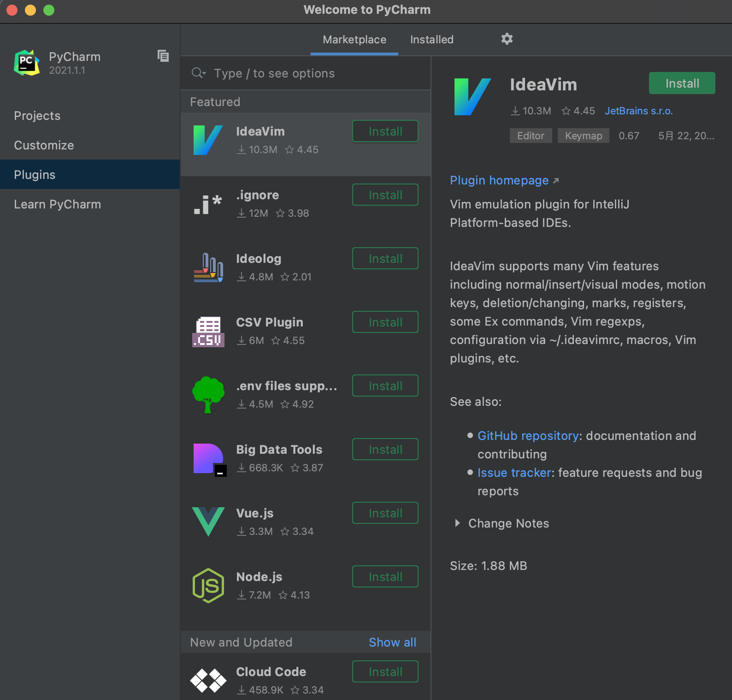Select the Ideolog plugin name
Screen dimensions: 732x700
point(259,259)
